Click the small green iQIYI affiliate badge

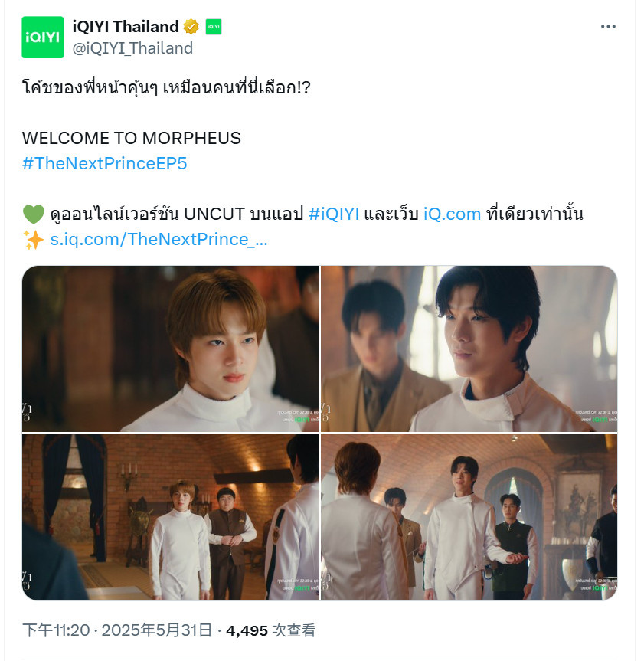[x=213, y=27]
